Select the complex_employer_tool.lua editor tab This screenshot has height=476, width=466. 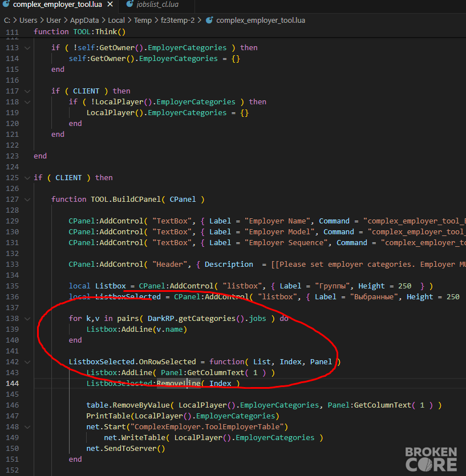pyautogui.click(x=58, y=5)
